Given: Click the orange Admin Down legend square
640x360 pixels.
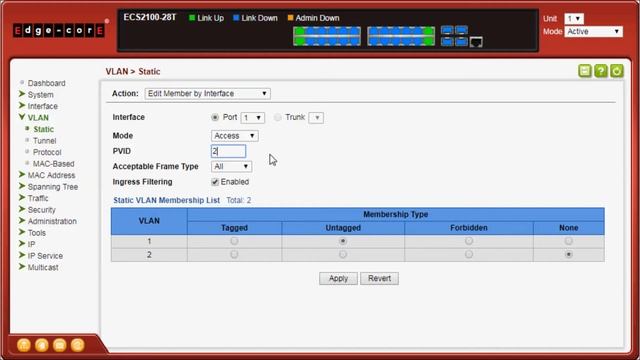Looking at the screenshot, I should (x=290, y=18).
